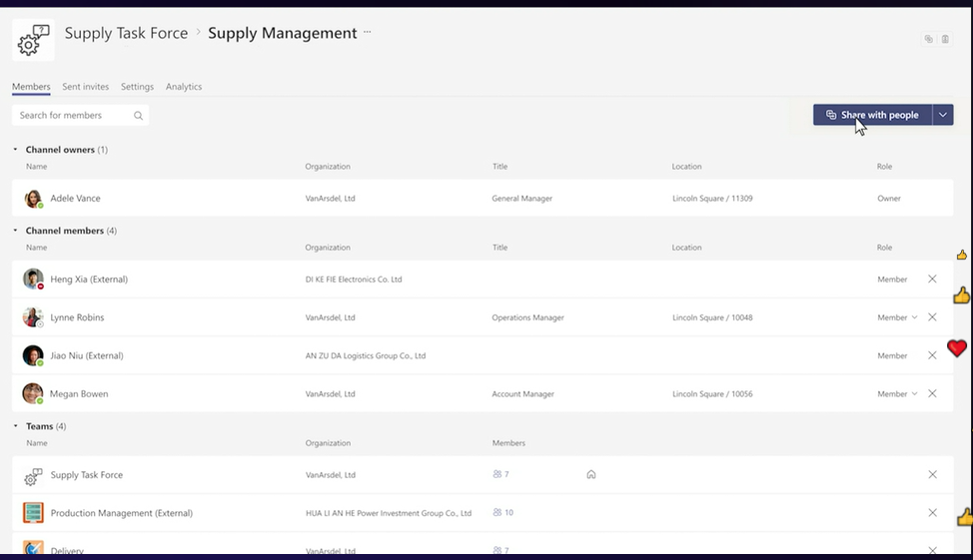973x560 pixels.
Task: Click DI KE FIE Electronics Co. Ltd organization
Action: (x=354, y=280)
